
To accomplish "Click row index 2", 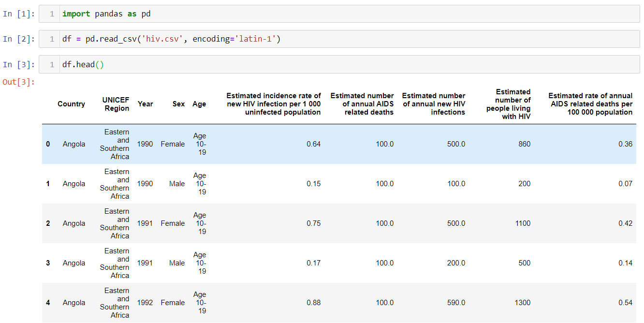I will pyautogui.click(x=48, y=223).
